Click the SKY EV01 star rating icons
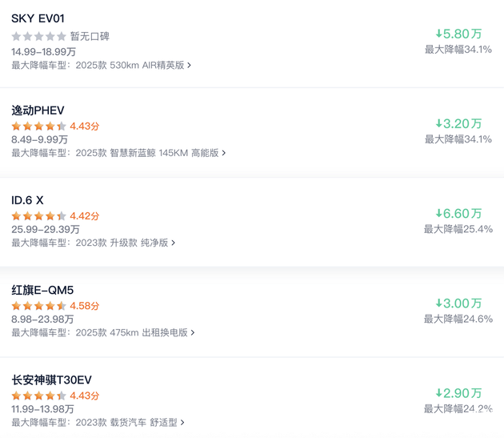Image resolution: width=504 pixels, height=438 pixels. pyautogui.click(x=38, y=36)
